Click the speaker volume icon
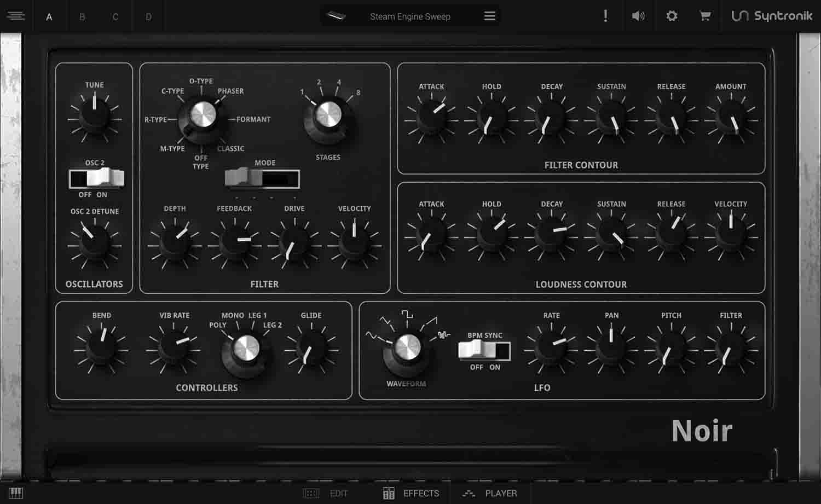Screen dimensions: 821x504 point(638,16)
